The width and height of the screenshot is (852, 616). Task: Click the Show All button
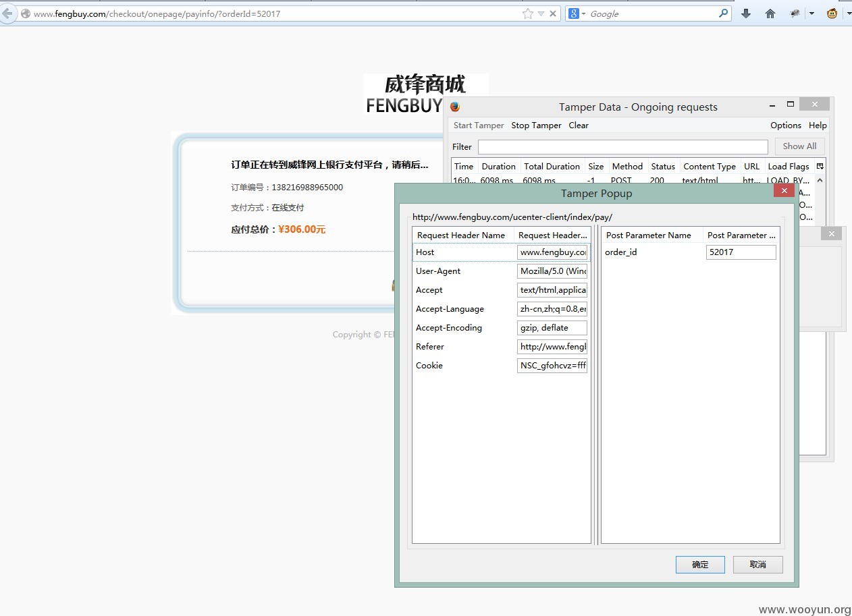(x=800, y=146)
